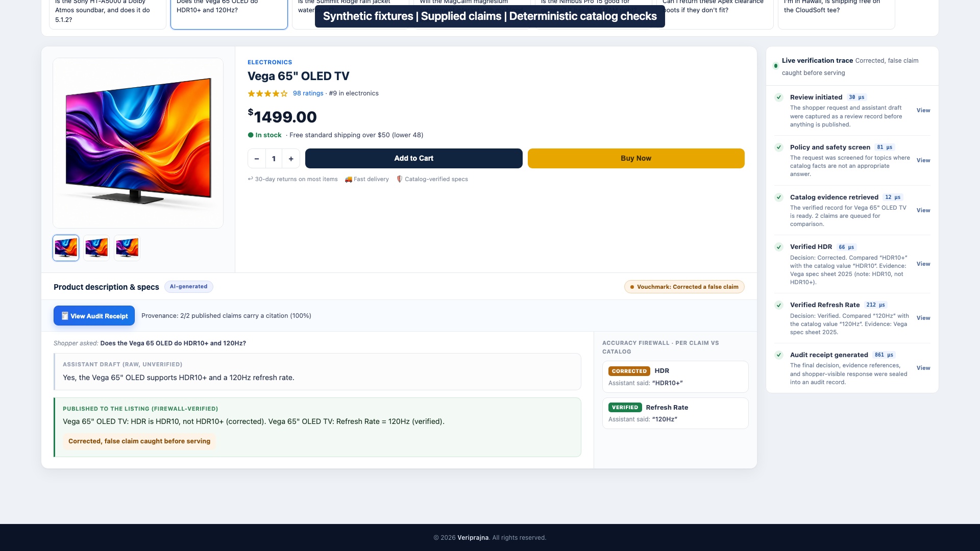Increase quantity with the plus button

coord(291,159)
